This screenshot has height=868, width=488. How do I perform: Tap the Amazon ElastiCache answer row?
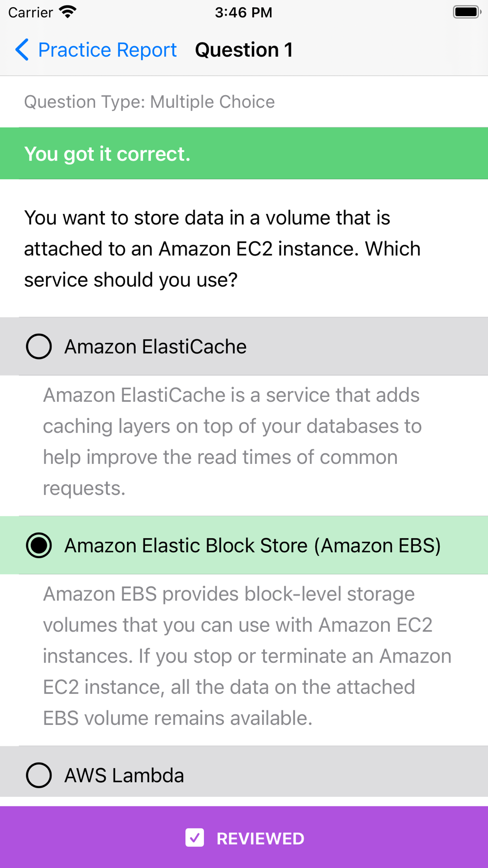point(244,347)
